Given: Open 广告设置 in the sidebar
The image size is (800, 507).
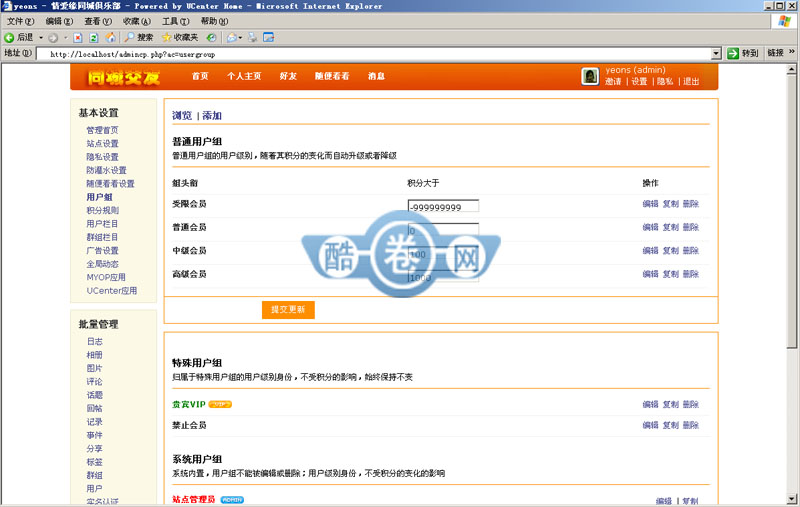Looking at the screenshot, I should pos(102,251).
